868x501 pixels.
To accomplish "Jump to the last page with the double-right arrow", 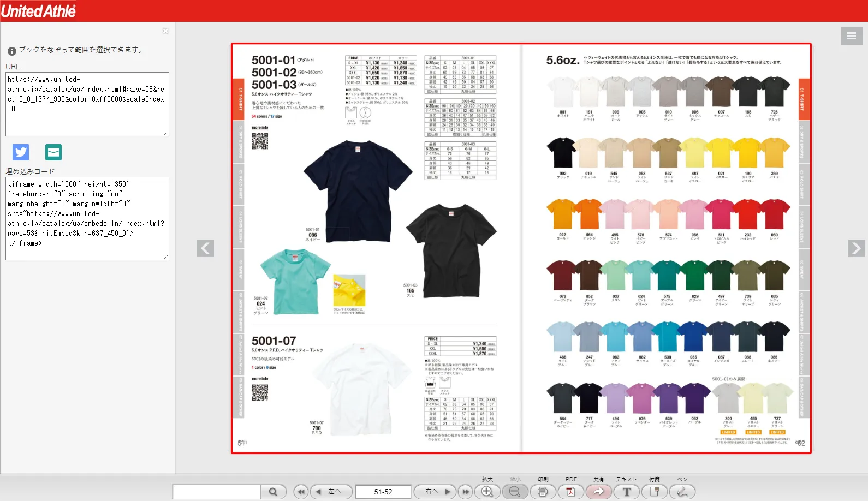I will coord(465,492).
